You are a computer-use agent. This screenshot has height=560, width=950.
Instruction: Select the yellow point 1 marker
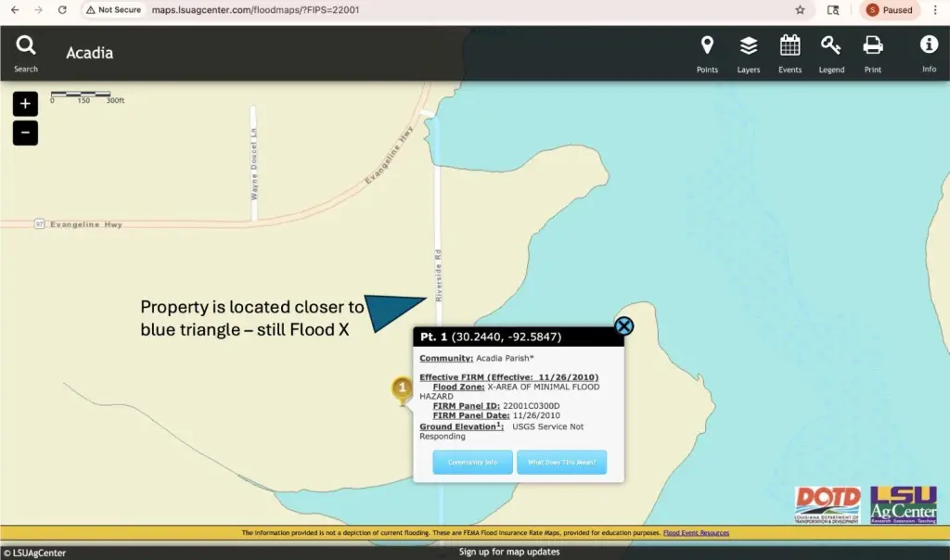(x=401, y=389)
